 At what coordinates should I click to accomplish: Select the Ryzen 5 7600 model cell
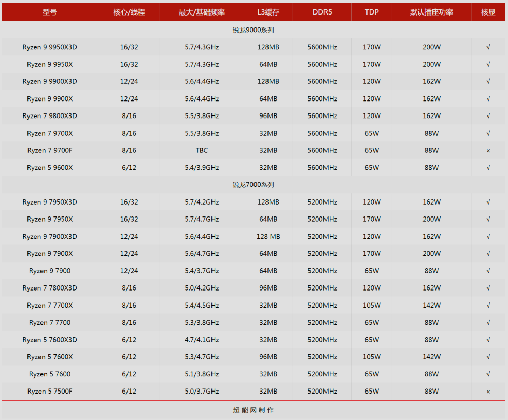[50, 374]
